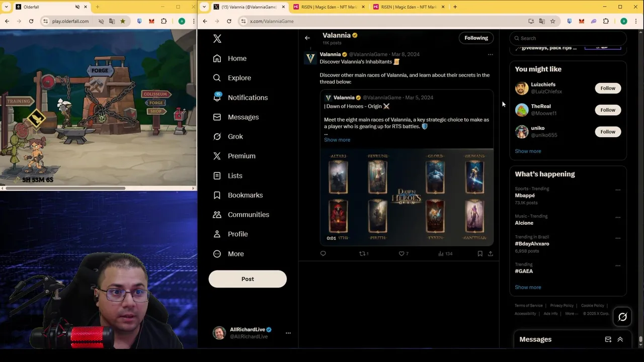Click the Post button

248,279
